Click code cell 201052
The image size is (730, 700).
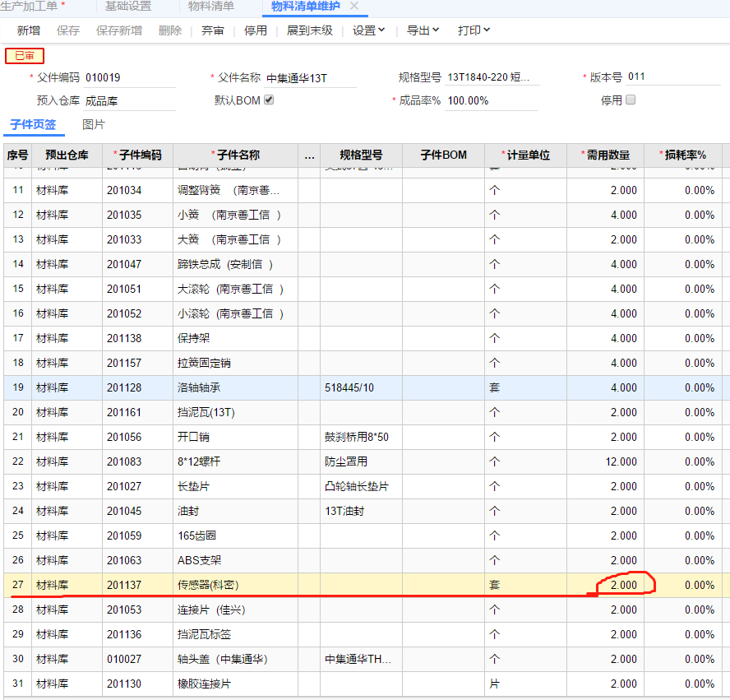coord(138,314)
